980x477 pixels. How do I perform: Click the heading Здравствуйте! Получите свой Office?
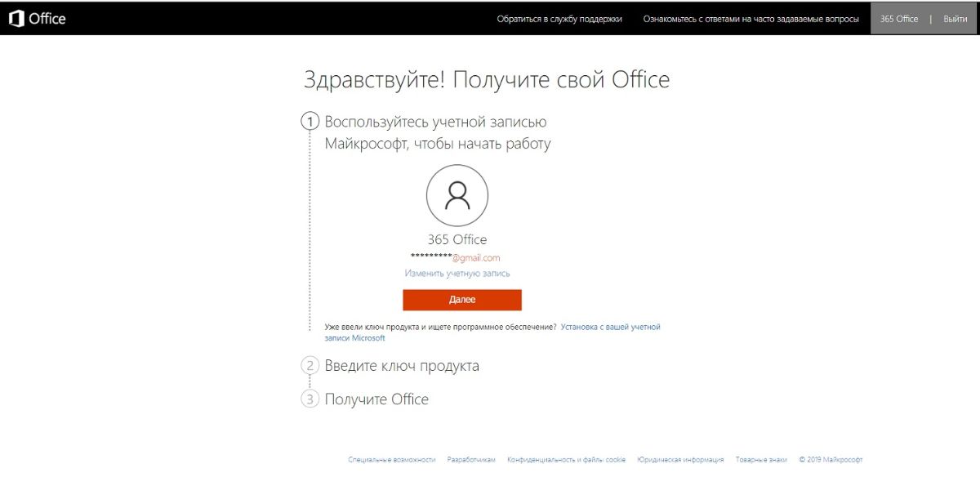[x=487, y=80]
